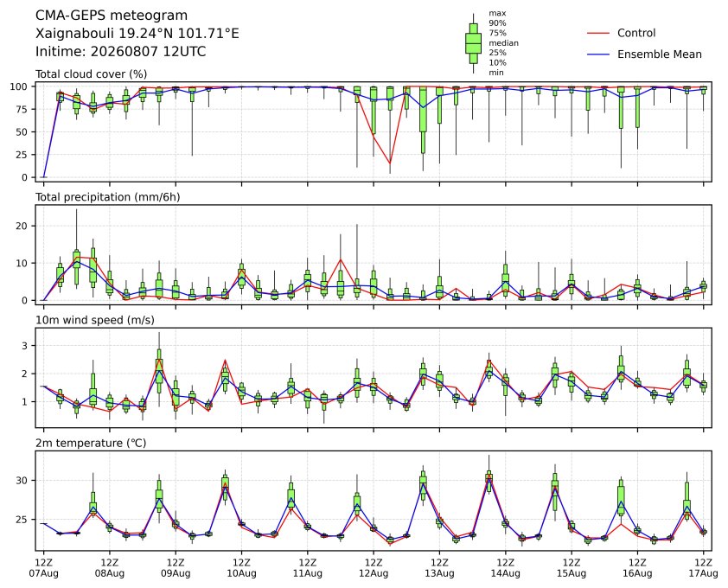
Task: Click the precipitation whisker peak above 20 mm
Action: [x=77, y=210]
